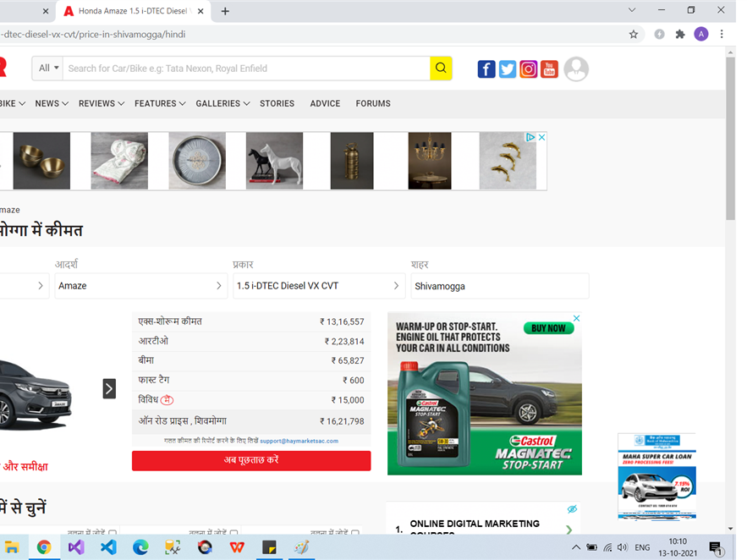
Task: Open the YouTube social icon
Action: coord(550,69)
